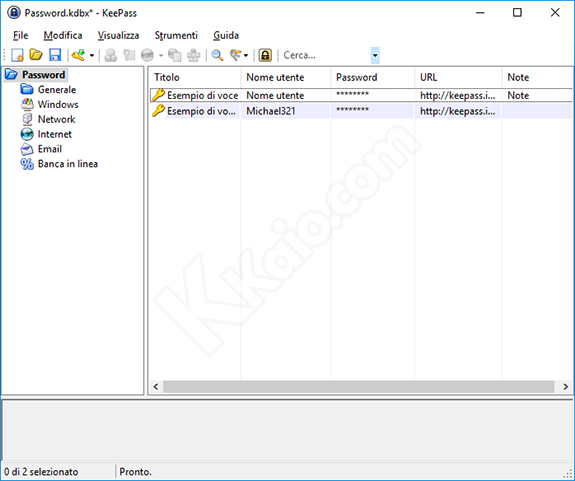
Task: Sort by the Password column header
Action: point(373,77)
